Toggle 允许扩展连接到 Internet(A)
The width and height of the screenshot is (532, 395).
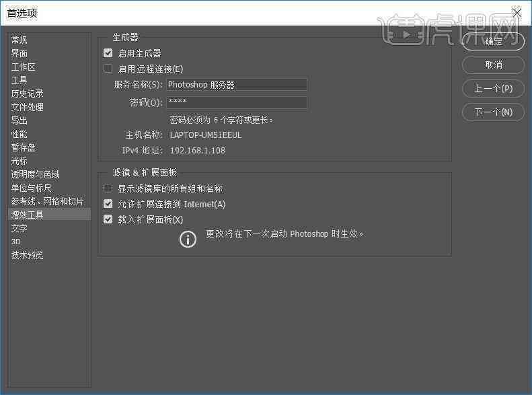[108, 204]
